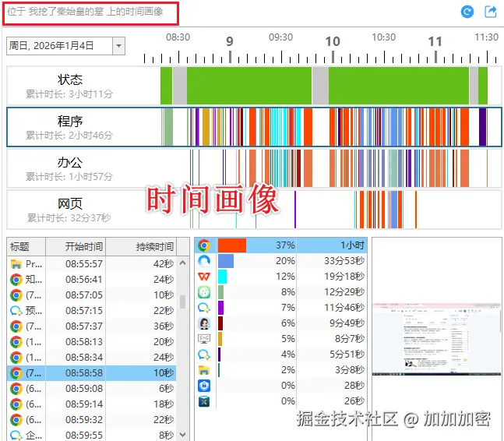Click chat icon in the 08:57:15 row

(x=16, y=311)
